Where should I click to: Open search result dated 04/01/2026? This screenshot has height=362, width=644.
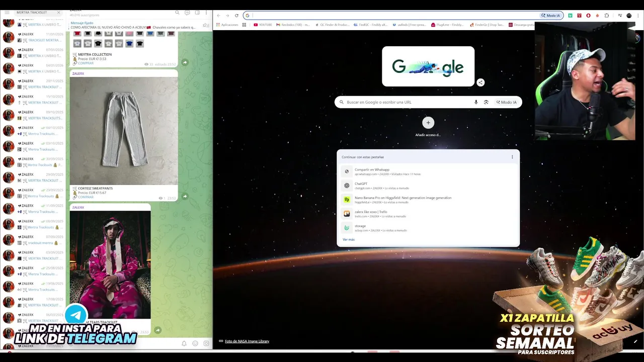[x=33, y=68]
